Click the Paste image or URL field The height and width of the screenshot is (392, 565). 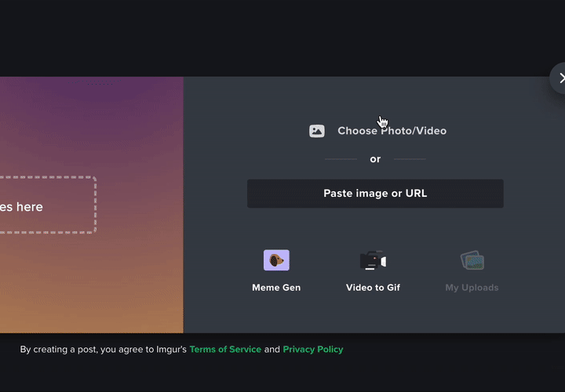pyautogui.click(x=375, y=194)
